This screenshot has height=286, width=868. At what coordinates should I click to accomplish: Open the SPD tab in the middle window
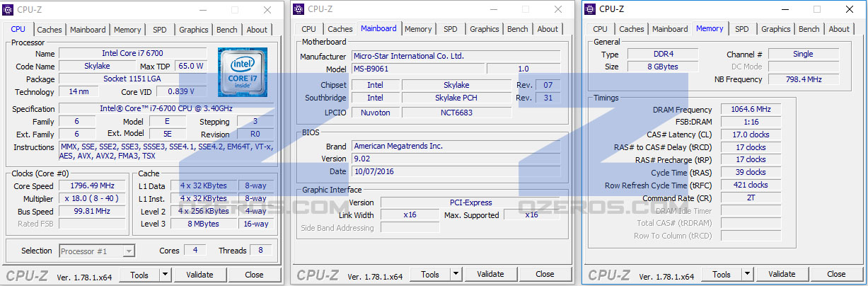pos(451,30)
